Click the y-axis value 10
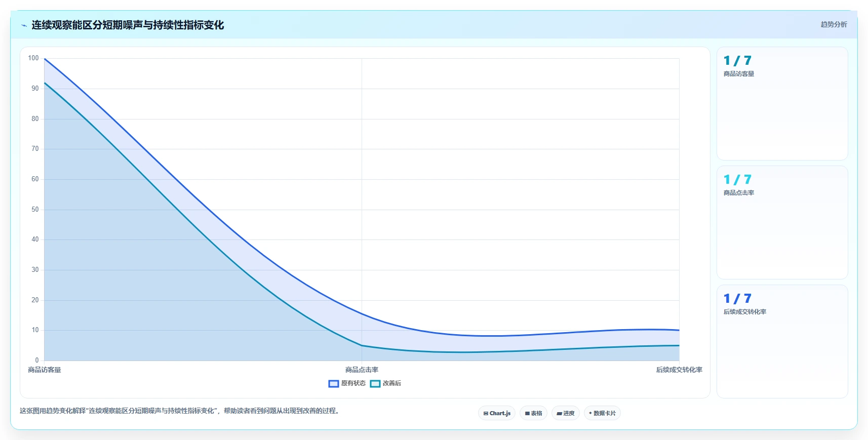The image size is (868, 440). tap(35, 330)
